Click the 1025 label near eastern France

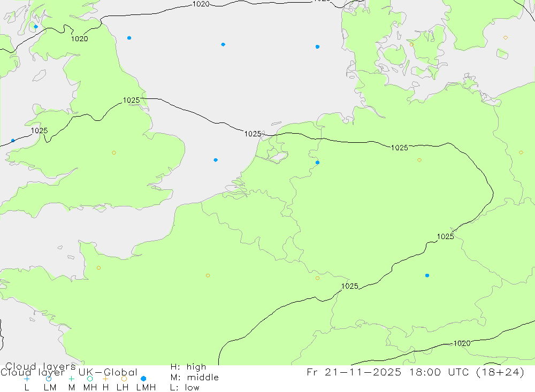[x=350, y=286]
